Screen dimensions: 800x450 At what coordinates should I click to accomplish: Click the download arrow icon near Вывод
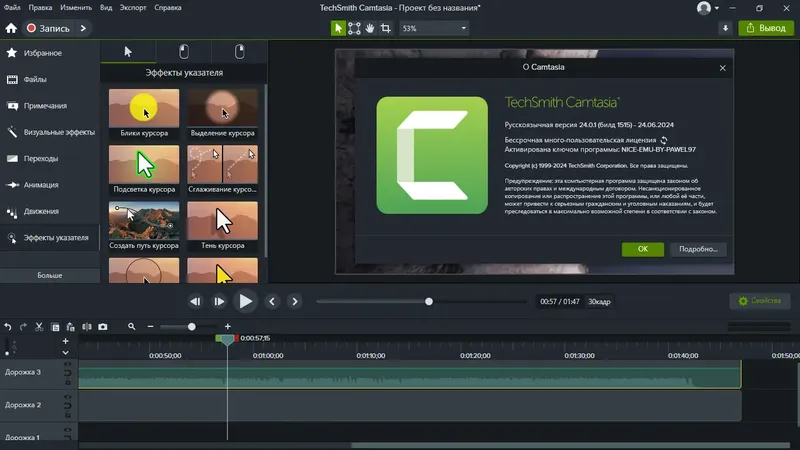[x=725, y=28]
